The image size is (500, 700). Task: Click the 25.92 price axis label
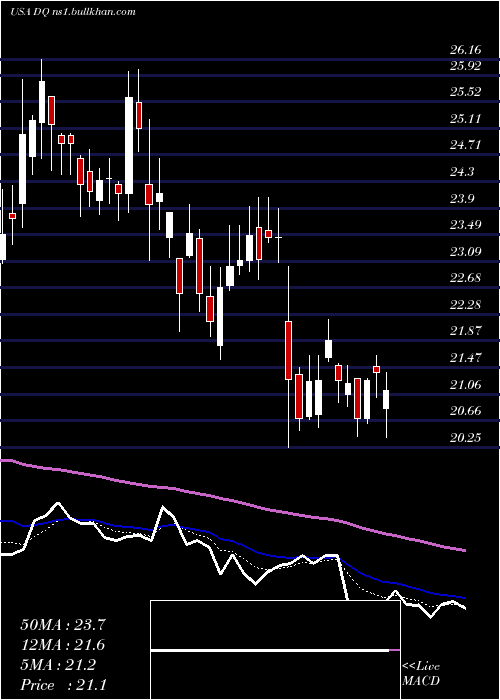[466, 66]
